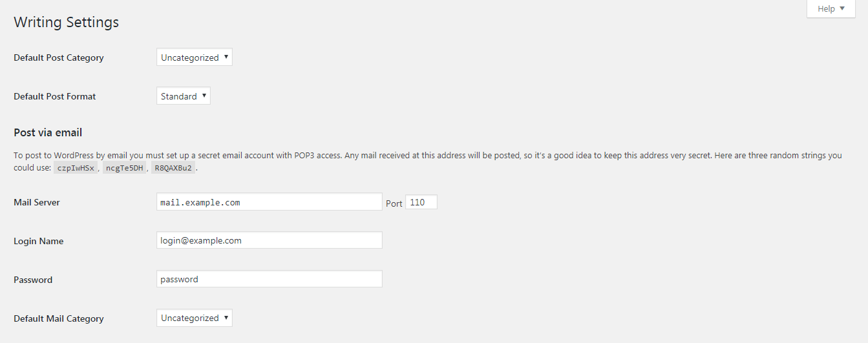The image size is (868, 343).
Task: Click the Writing Settings page heading
Action: [67, 22]
